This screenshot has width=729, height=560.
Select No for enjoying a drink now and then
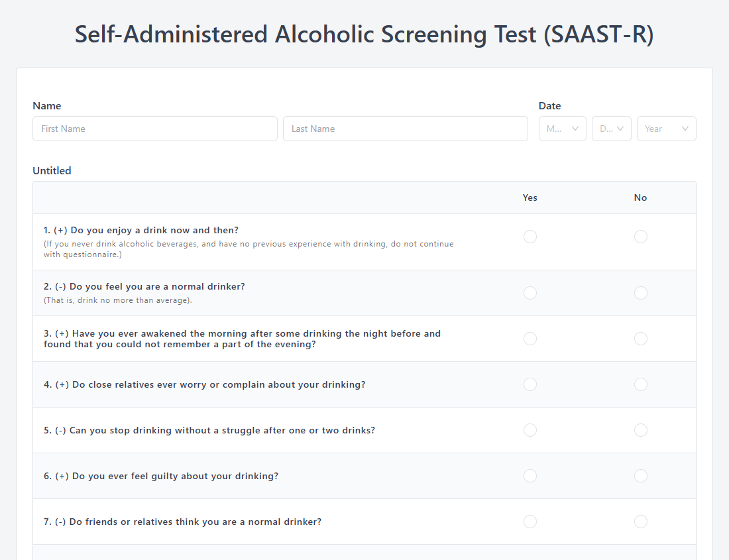pyautogui.click(x=640, y=237)
